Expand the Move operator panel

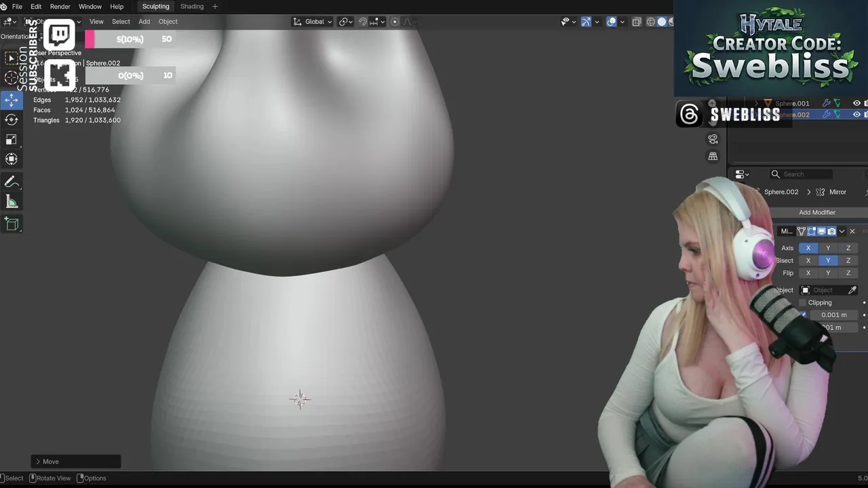[38, 462]
